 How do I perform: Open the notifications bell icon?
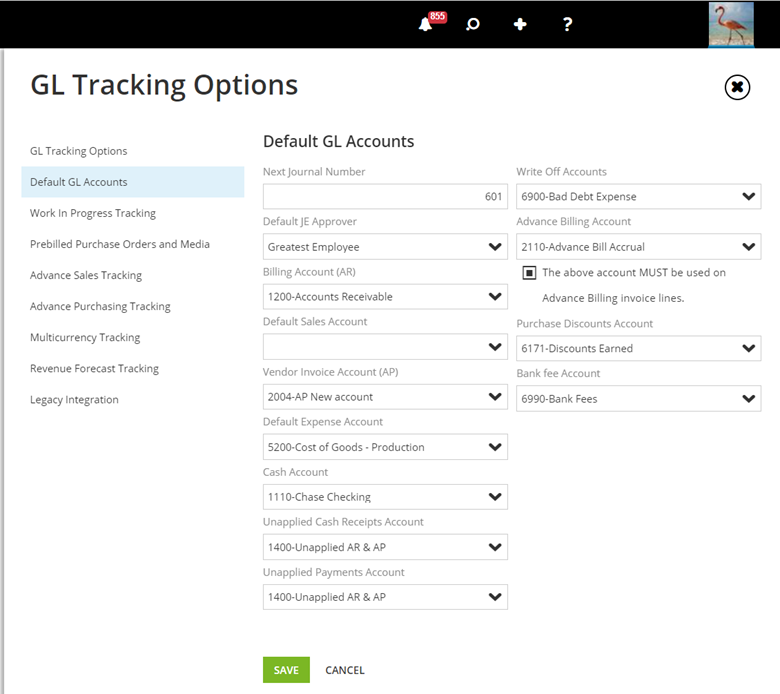[x=426, y=24]
